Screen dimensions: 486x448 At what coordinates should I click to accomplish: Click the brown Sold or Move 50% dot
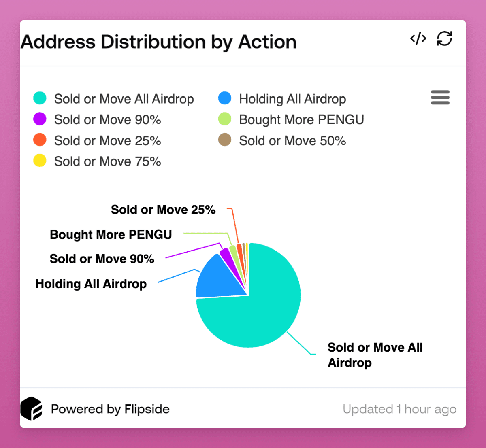(225, 140)
